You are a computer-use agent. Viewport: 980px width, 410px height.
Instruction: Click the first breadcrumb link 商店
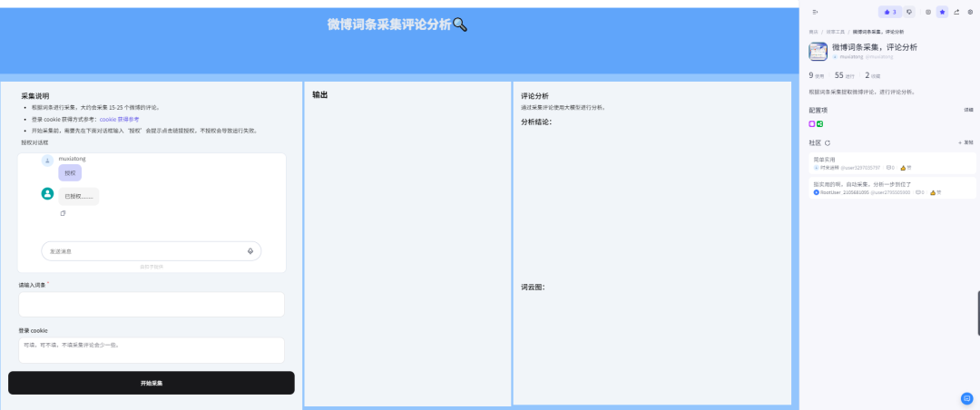pos(813,31)
